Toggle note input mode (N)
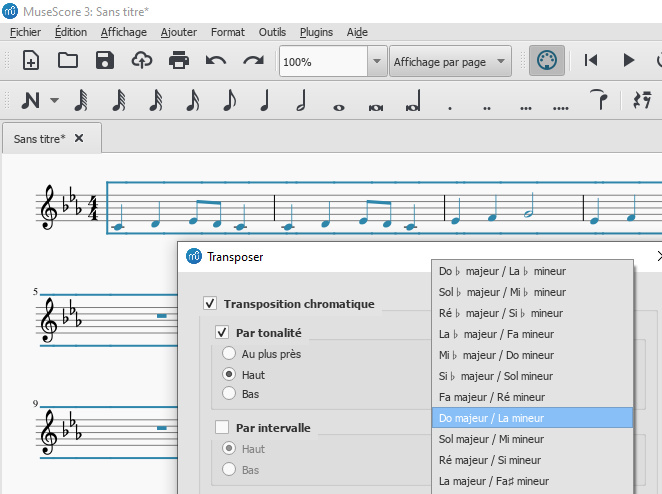This screenshot has height=494, width=662. [31, 101]
